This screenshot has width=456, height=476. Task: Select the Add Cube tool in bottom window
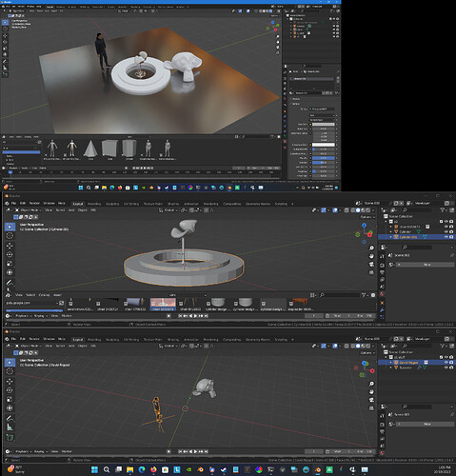[10, 438]
